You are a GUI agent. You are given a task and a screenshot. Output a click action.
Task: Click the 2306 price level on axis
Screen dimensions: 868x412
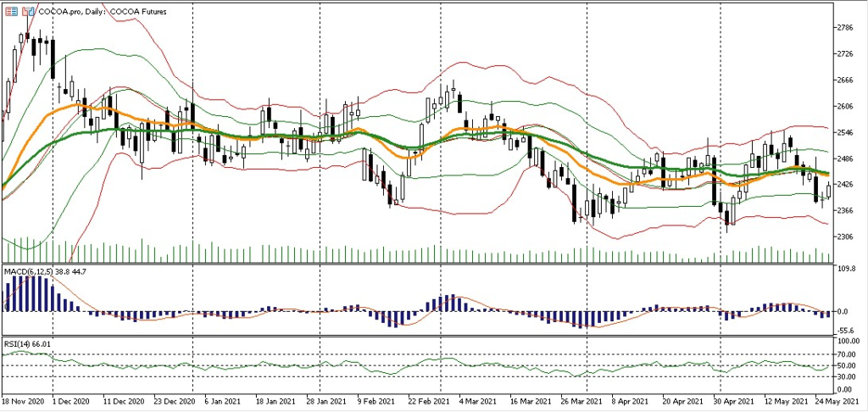tap(845, 237)
